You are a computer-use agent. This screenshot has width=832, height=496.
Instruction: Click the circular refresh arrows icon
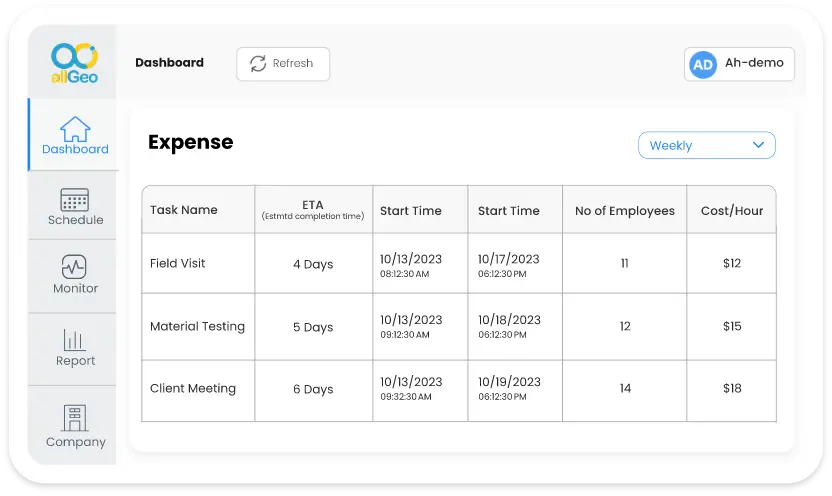point(257,63)
